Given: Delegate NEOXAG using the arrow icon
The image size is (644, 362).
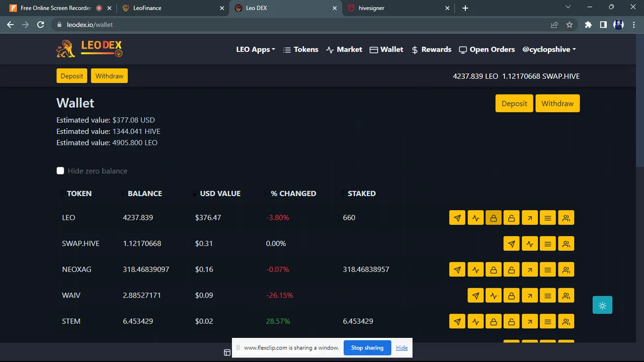Looking at the screenshot, I should [x=530, y=269].
